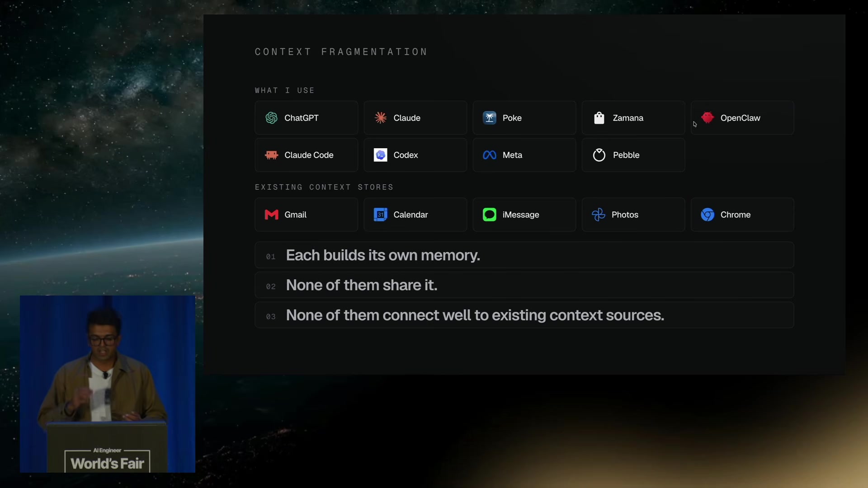The image size is (868, 488).
Task: Select the Zamana label text
Action: tap(628, 118)
